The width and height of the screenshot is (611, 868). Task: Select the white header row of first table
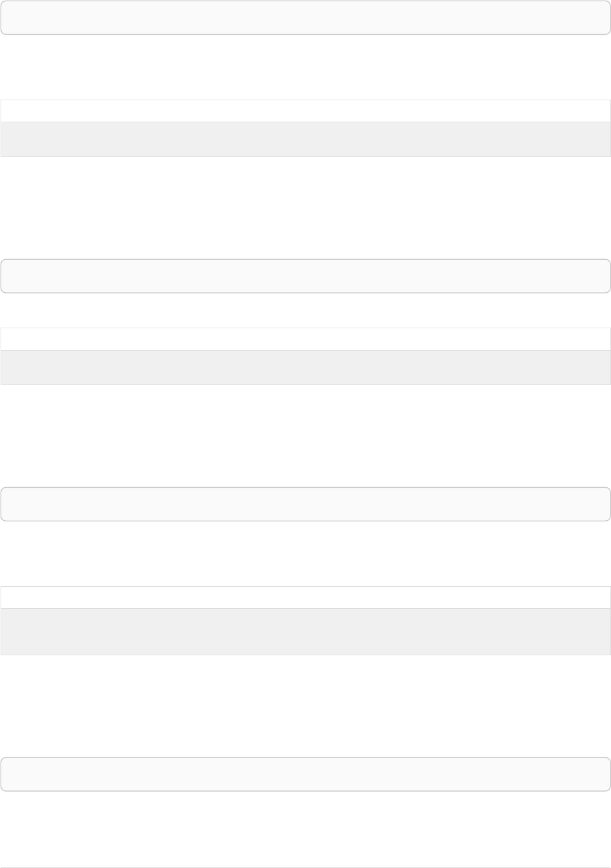(x=305, y=111)
